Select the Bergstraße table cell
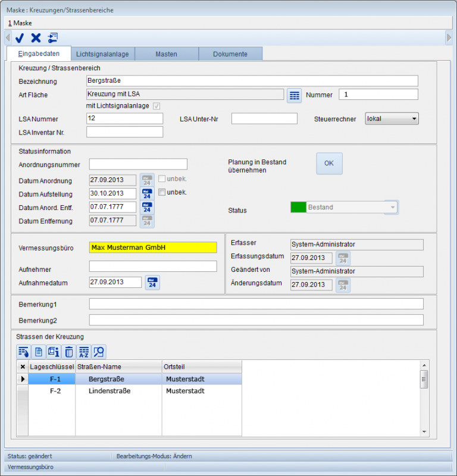Image resolution: width=457 pixels, height=476 pixels. 119,379
